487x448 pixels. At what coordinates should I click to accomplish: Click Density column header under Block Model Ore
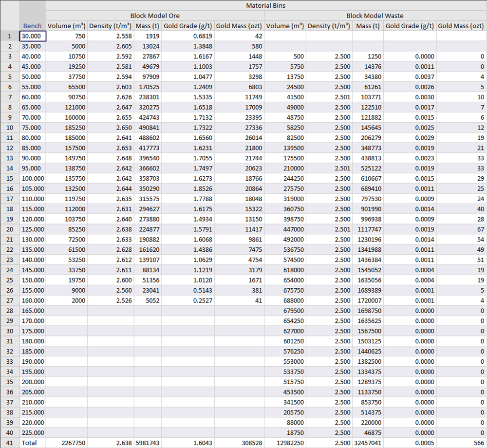pyautogui.click(x=110, y=26)
